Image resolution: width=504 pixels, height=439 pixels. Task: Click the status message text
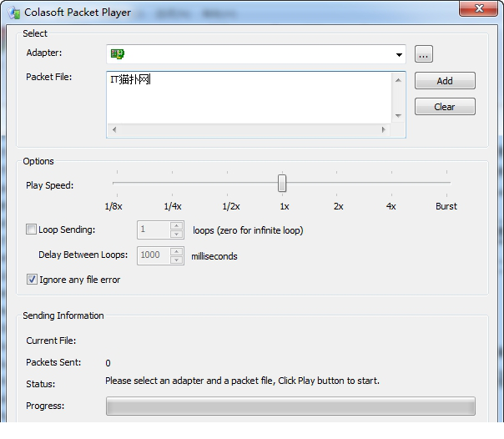pyautogui.click(x=242, y=381)
